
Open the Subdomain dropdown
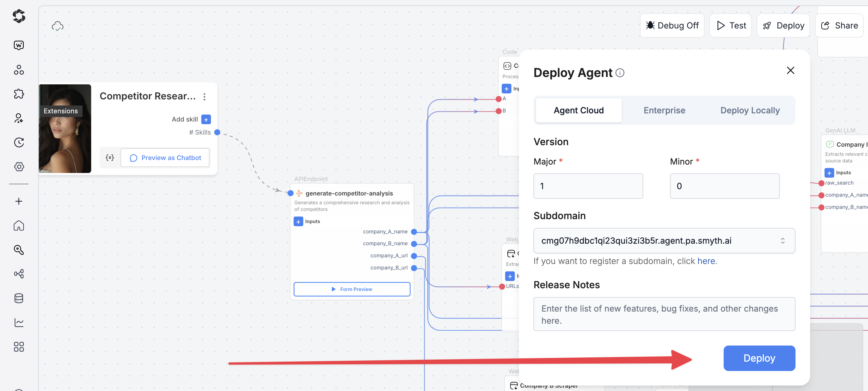click(664, 240)
